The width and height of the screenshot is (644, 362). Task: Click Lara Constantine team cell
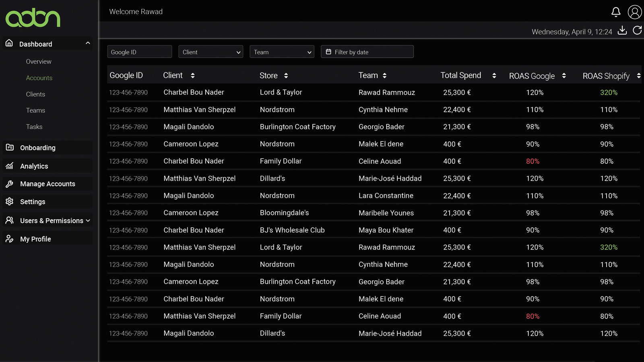pos(386,195)
